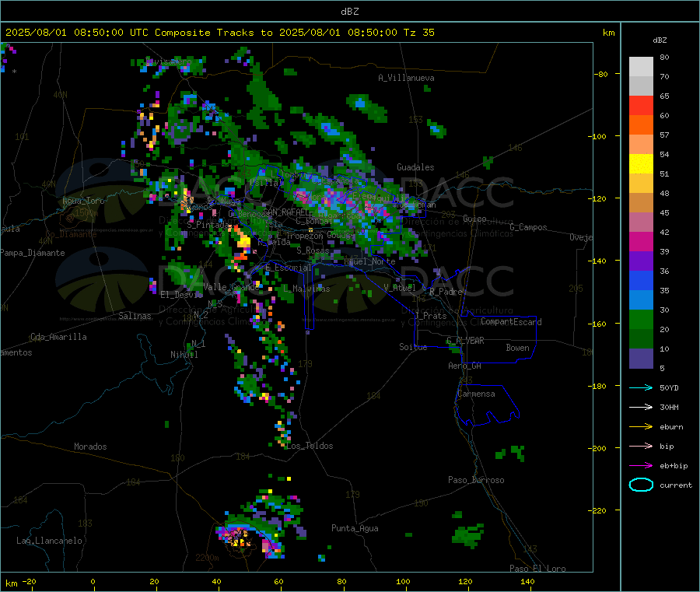The height and width of the screenshot is (592, 700).
Task: Select the 51-54 dBZ yellow color swatch
Action: pos(641,164)
